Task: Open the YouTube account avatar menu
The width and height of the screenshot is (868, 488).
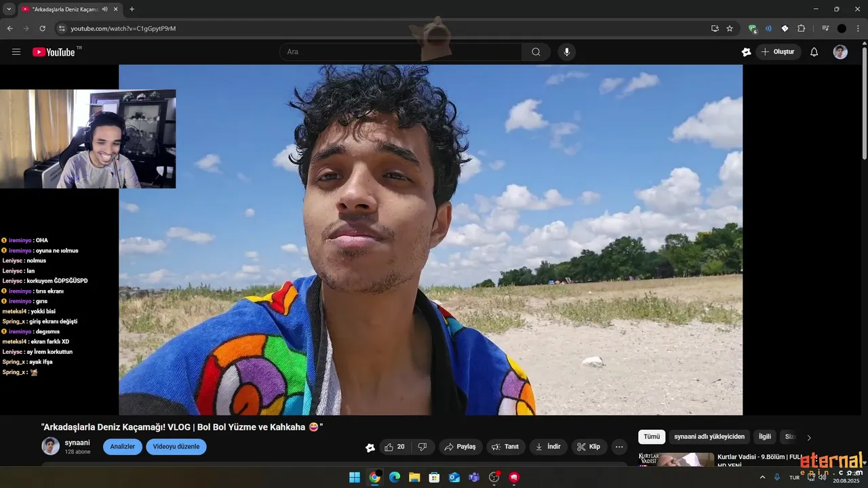Action: pyautogui.click(x=840, y=52)
